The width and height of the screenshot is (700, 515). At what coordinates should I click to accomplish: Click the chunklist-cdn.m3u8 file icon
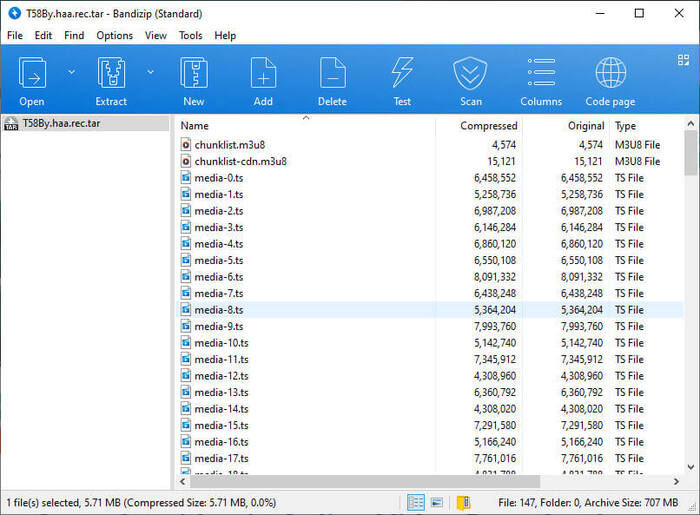pyautogui.click(x=186, y=161)
